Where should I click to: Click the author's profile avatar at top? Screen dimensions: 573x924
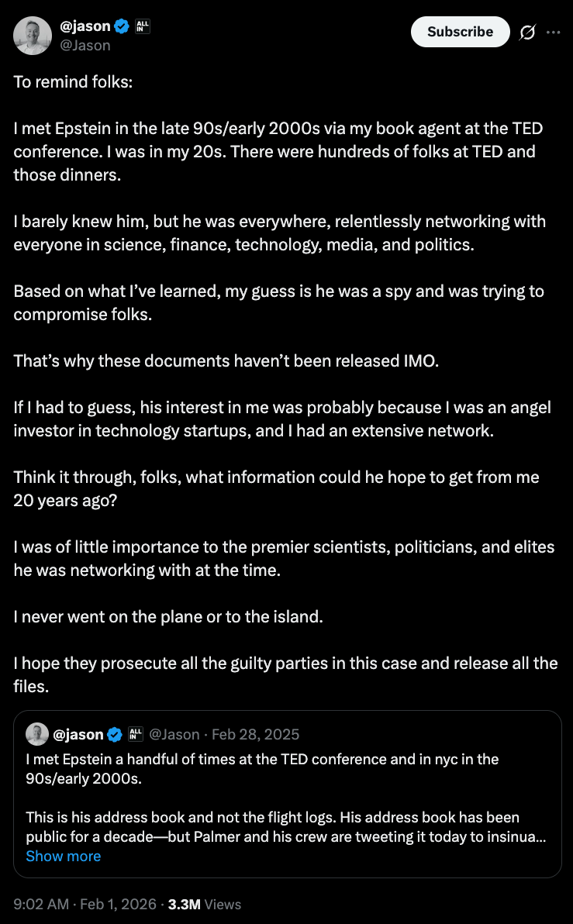[33, 35]
